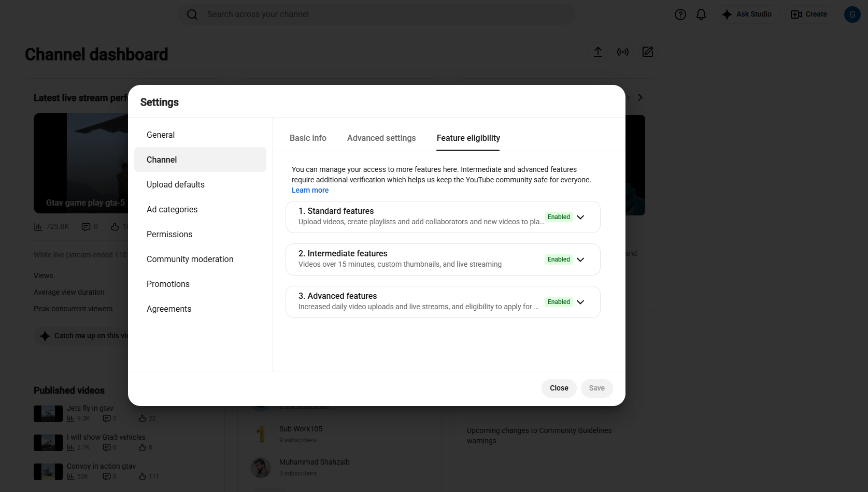Click the upload videos arrow icon
The image size is (868, 492).
(x=597, y=52)
